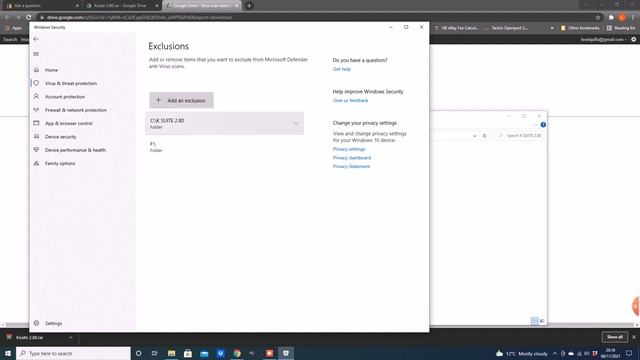Open the Privacy dashboard link
Screen dimensions: 640x360
352,158
